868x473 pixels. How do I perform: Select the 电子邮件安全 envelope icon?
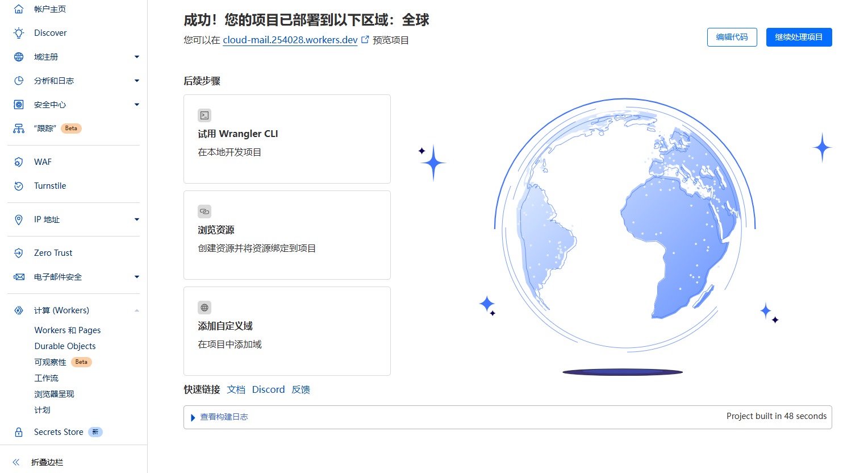(x=19, y=277)
